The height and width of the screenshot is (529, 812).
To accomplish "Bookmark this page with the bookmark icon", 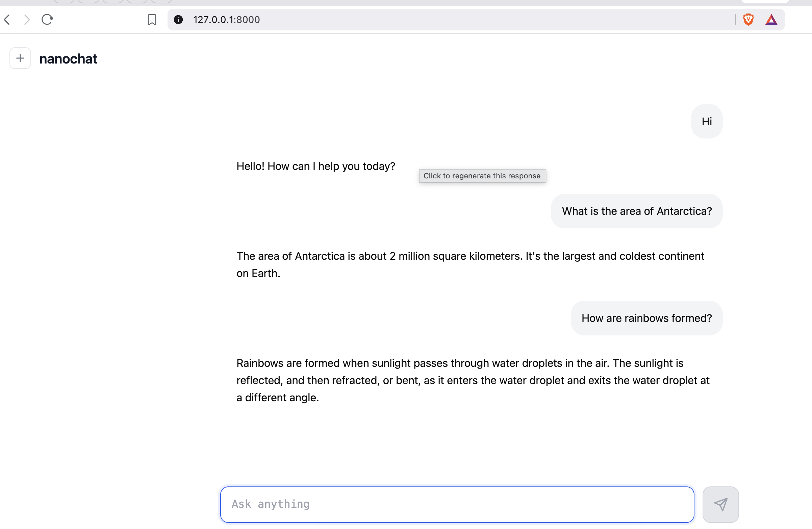I will click(x=152, y=20).
